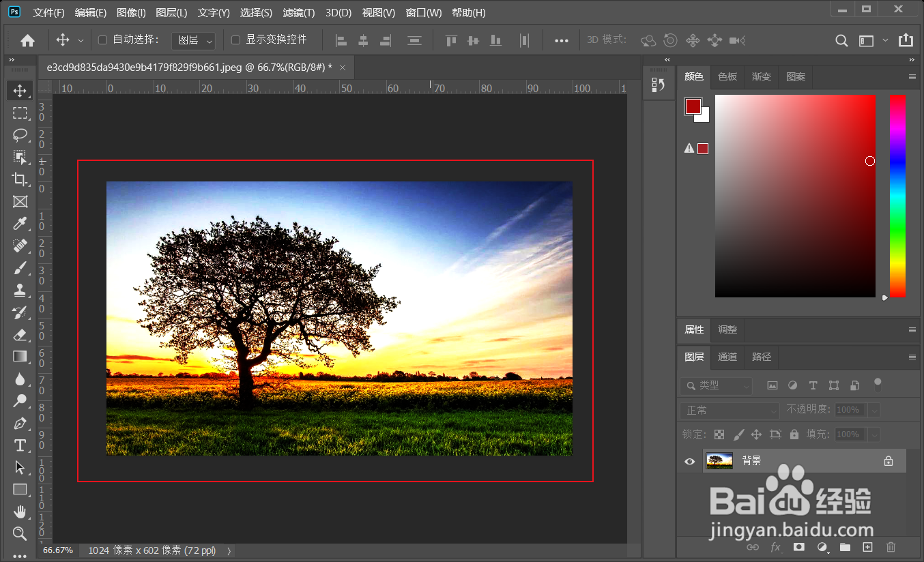This screenshot has height=562, width=924.
Task: Open the 图层 auto-select dropdown
Action: pos(193,41)
